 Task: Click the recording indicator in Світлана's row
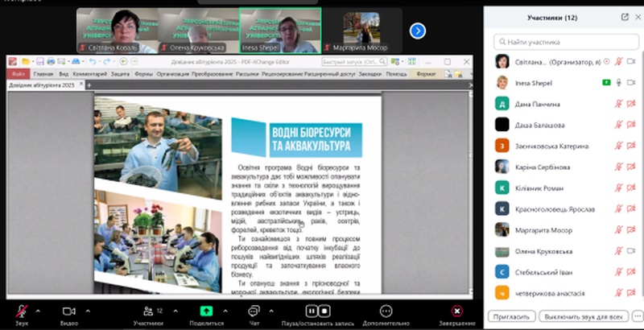(607, 61)
